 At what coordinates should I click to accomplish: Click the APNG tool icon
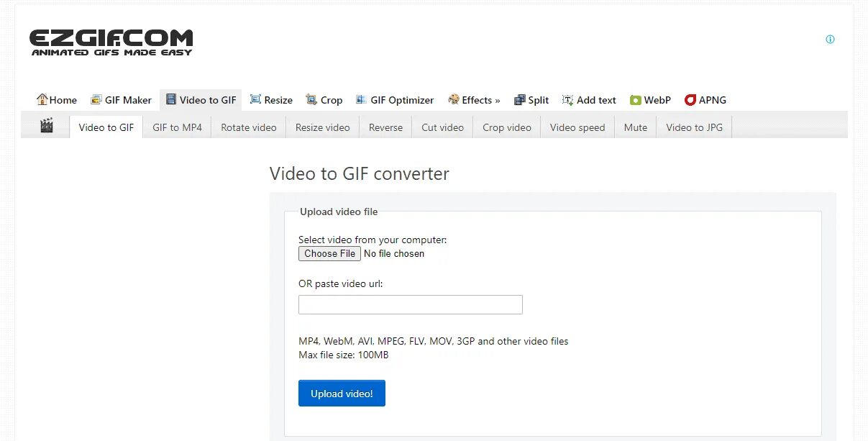[x=689, y=99]
